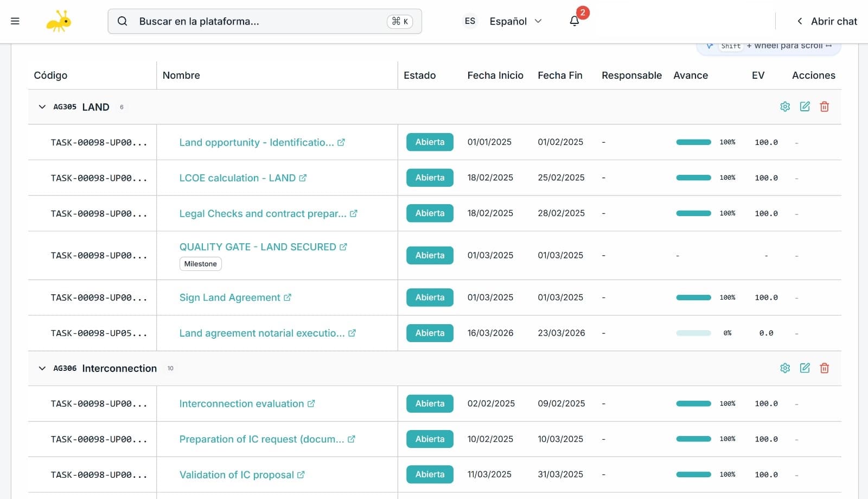Sort by the Fecha Inicio column header
This screenshot has width=868, height=499.
[495, 75]
